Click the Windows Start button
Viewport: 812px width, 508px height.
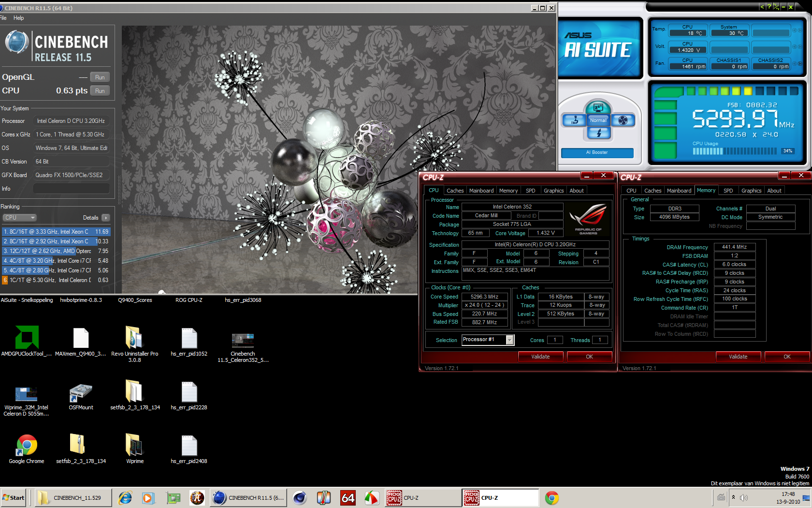pos(14,498)
